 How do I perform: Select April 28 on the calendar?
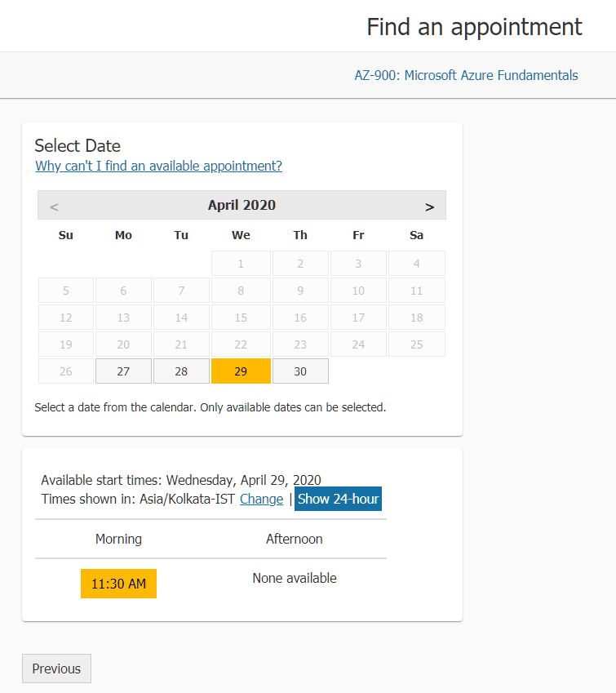(181, 371)
